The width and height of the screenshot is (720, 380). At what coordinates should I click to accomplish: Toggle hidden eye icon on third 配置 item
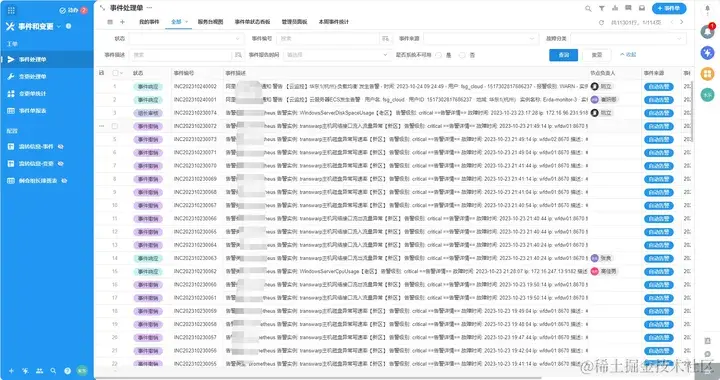(64, 181)
